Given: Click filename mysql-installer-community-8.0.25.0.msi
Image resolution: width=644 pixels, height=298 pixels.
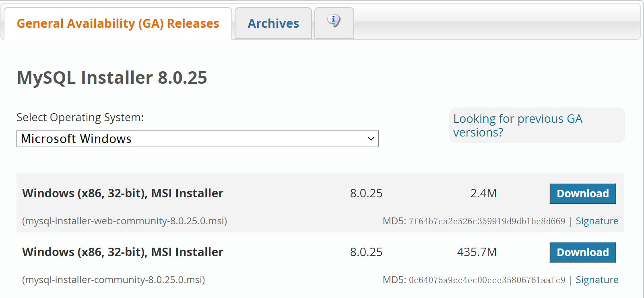Looking at the screenshot, I should (x=114, y=280).
